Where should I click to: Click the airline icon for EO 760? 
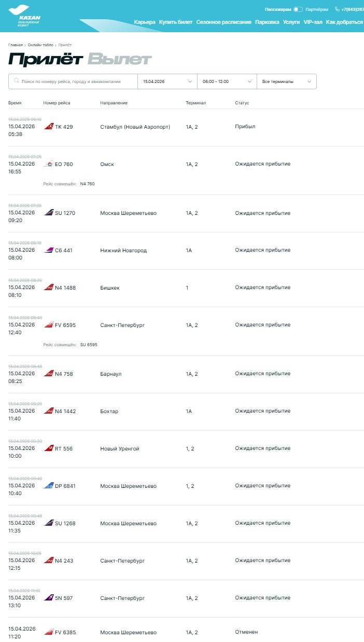click(49, 164)
